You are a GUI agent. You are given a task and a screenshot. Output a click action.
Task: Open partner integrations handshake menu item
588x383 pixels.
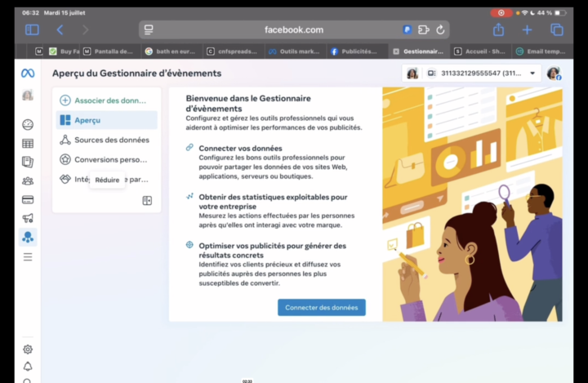coord(106,180)
